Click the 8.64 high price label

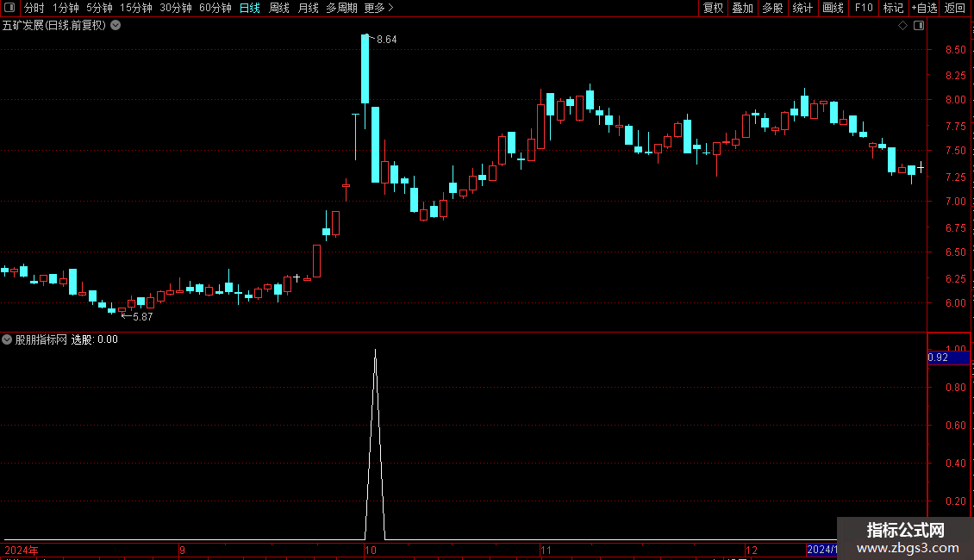[386, 39]
